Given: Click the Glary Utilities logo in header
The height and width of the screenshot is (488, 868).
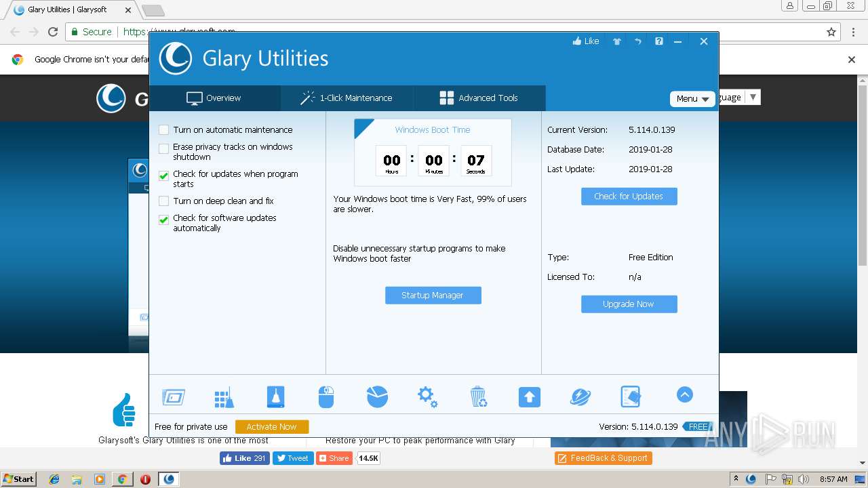Looking at the screenshot, I should pyautogui.click(x=176, y=58).
